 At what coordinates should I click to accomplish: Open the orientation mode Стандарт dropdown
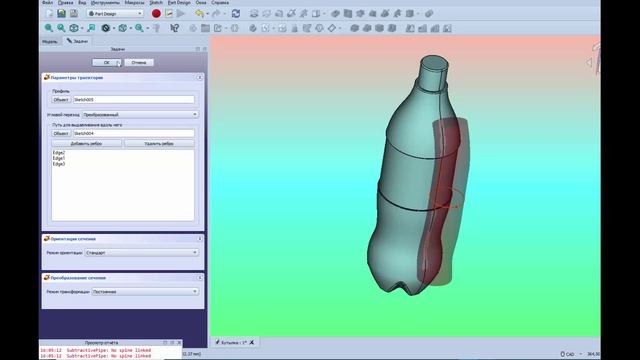coord(142,253)
